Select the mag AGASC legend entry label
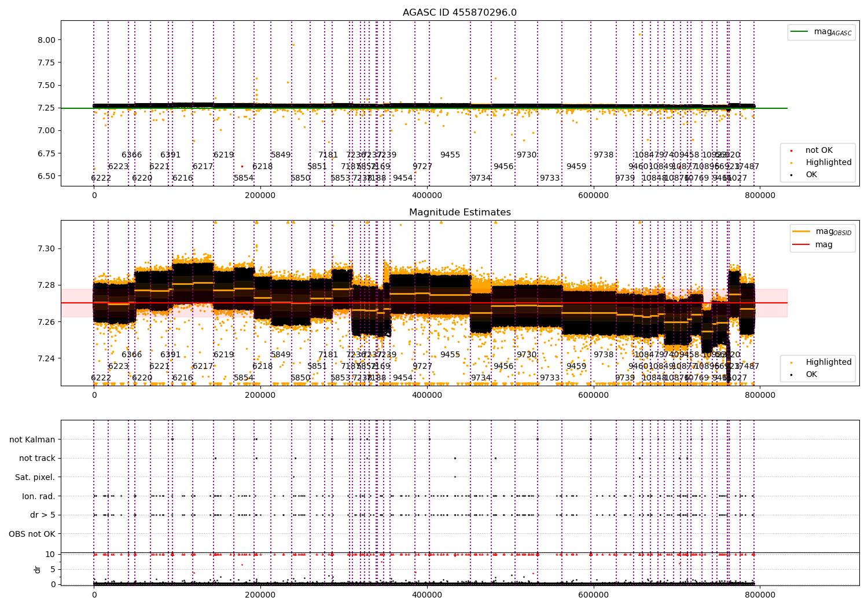Screen dimensions: 868x608 click(833, 32)
